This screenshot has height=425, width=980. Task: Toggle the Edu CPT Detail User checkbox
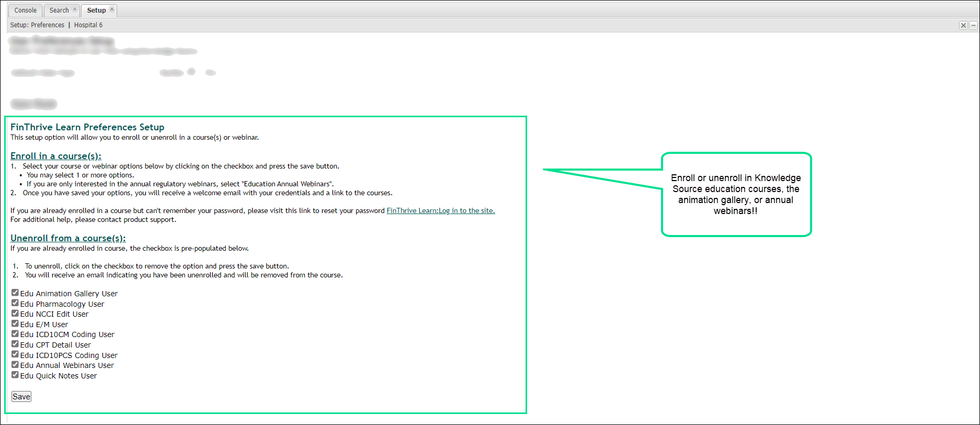pos(15,344)
